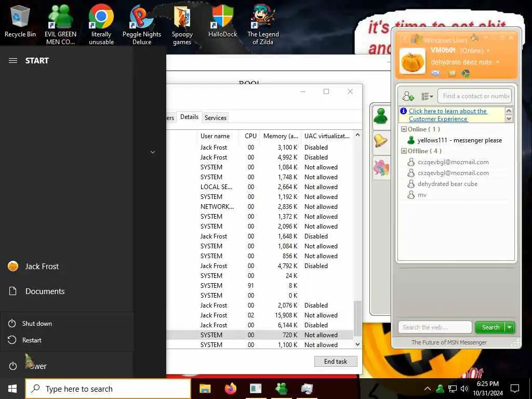Select the SYSTEM row using 91 CPU
The image size is (532, 399).
click(260, 286)
